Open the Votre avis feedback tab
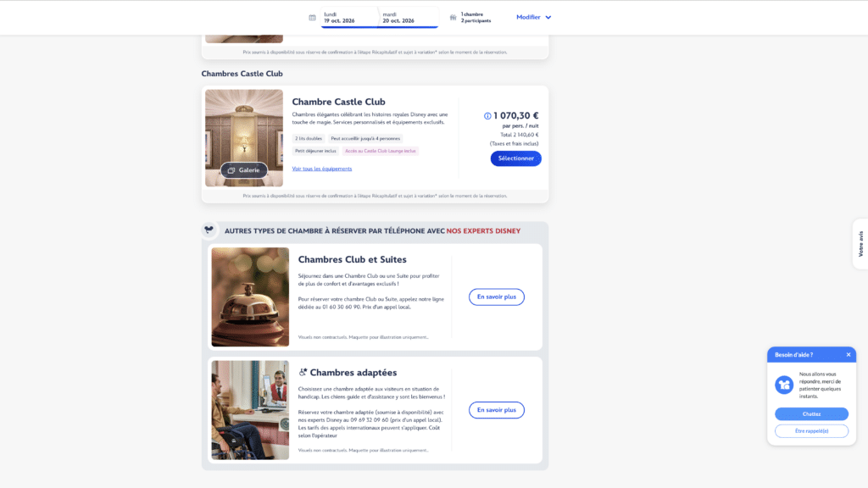The image size is (868, 488). 860,244
